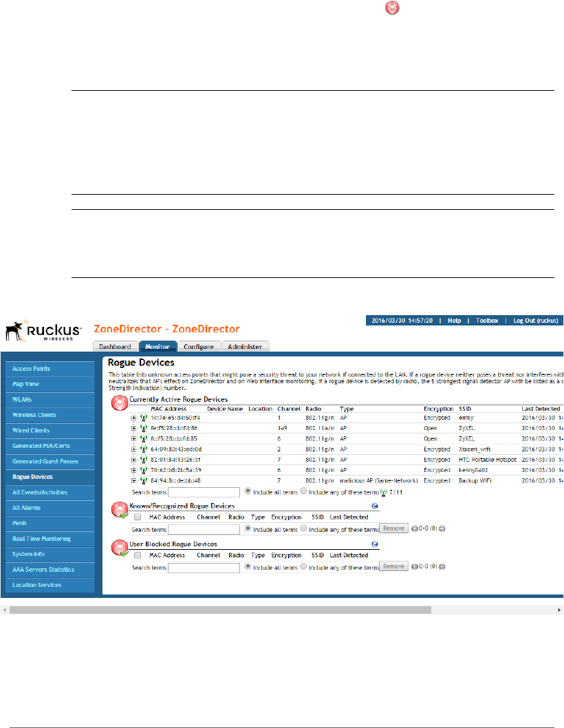Screen dimensions: 564x728
Task: Expand row 84:94:8c:de:bb:48 details
Action: (x=133, y=481)
